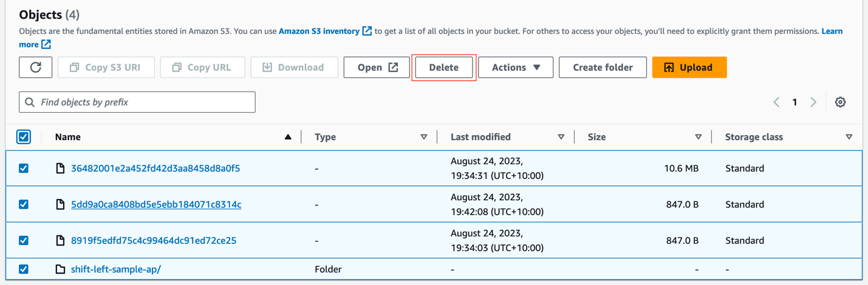Go to previous page arrow
The height and width of the screenshot is (285, 868).
[x=776, y=102]
